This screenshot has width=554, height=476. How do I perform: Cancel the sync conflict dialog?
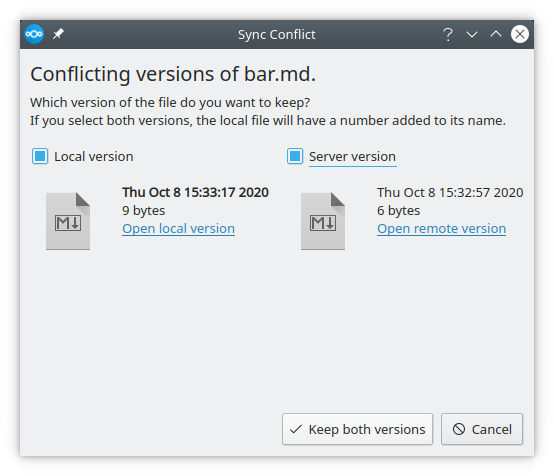tap(482, 429)
